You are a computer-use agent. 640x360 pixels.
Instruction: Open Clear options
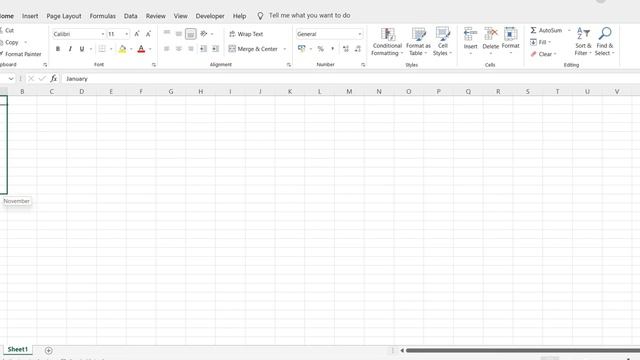point(544,54)
